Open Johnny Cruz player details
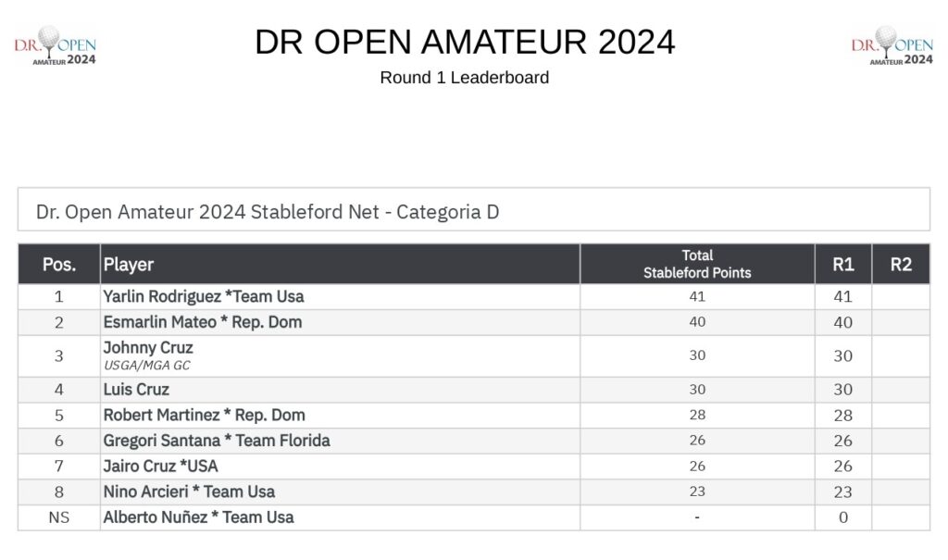The height and width of the screenshot is (560, 948). tap(148, 348)
